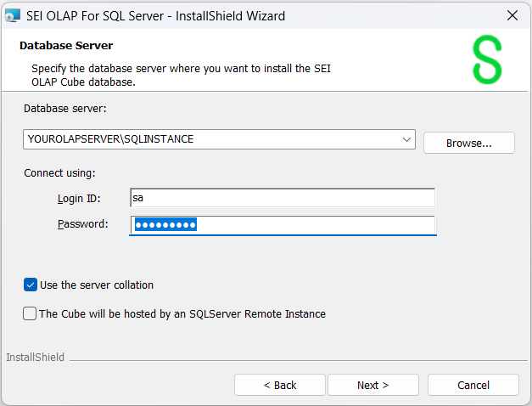Enable the SQLServer Remote Instance hosting checkbox
This screenshot has height=406, width=532.
pyautogui.click(x=31, y=314)
